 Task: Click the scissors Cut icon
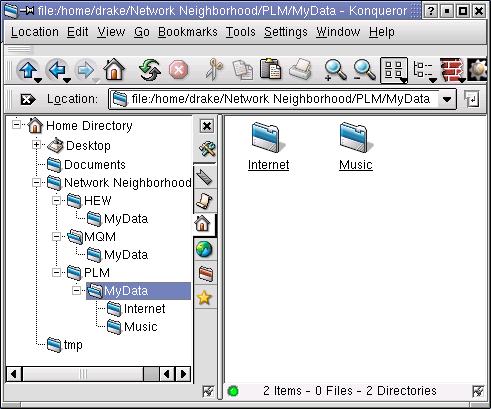(x=214, y=70)
